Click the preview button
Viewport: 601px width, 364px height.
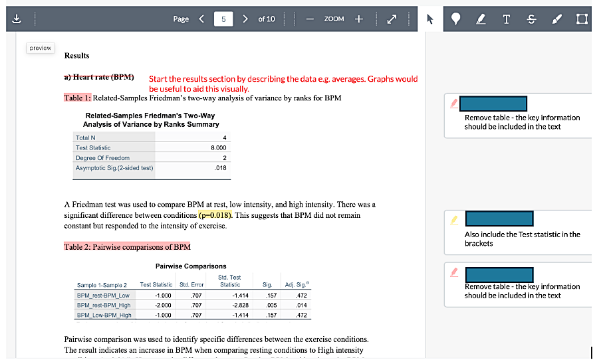click(x=41, y=48)
